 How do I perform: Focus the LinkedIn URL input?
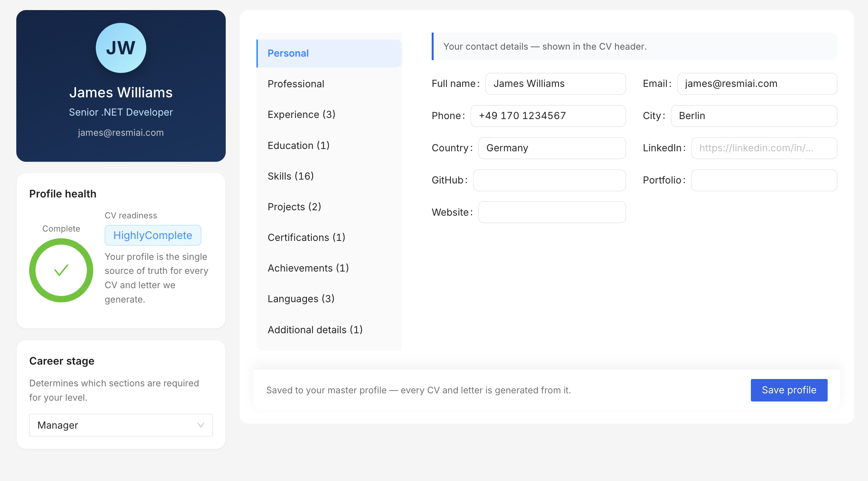click(x=764, y=148)
